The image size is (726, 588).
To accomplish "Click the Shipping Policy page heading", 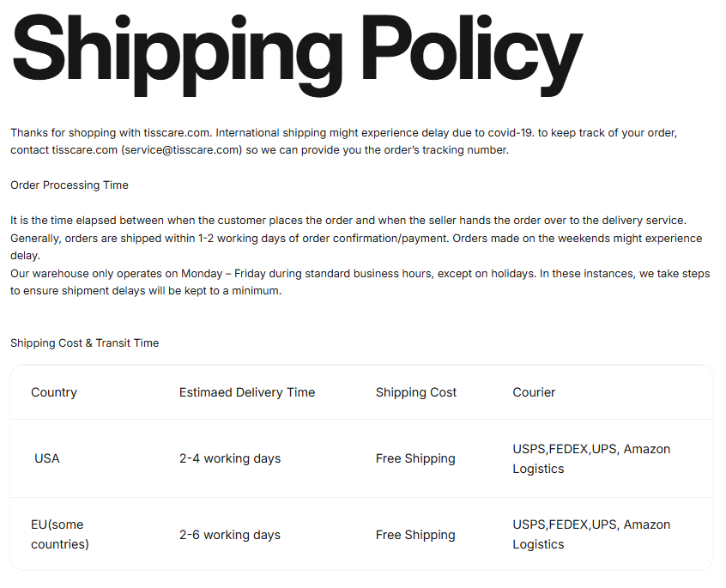I will (297, 54).
